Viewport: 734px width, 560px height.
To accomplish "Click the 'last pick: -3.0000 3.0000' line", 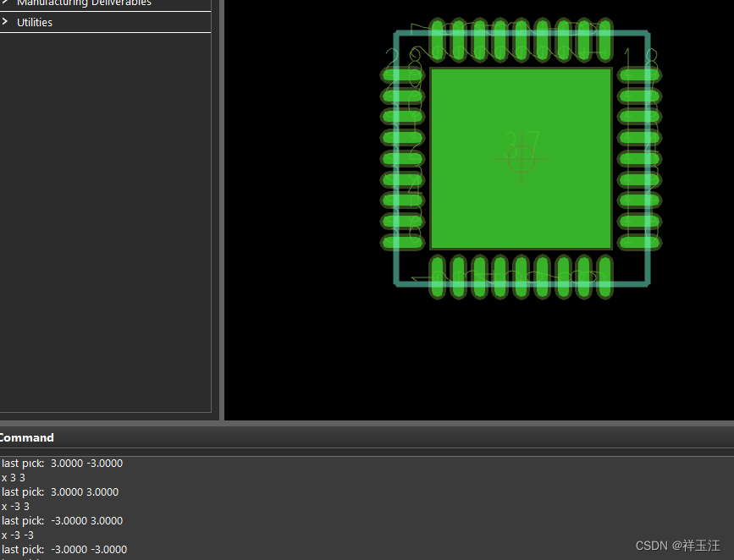I will pos(63,521).
